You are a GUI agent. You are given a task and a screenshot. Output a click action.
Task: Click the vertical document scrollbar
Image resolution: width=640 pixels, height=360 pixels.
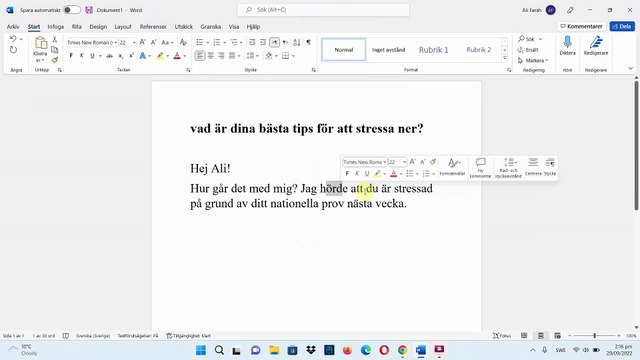coord(636,146)
